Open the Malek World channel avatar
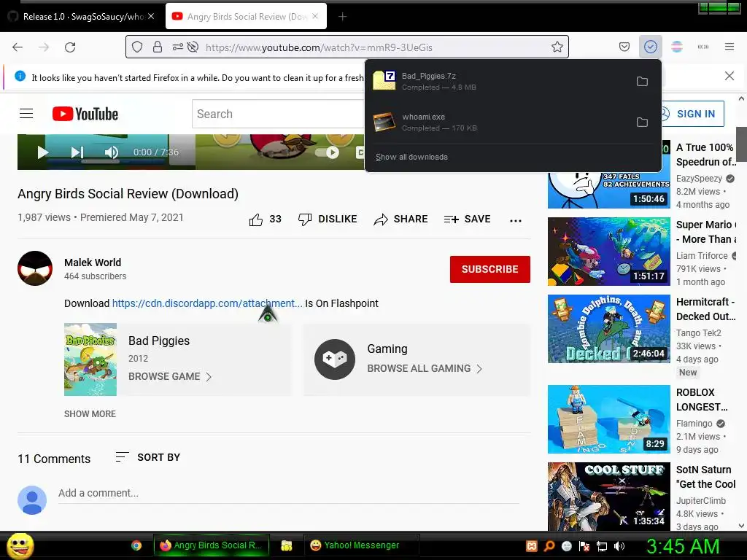 [35, 268]
